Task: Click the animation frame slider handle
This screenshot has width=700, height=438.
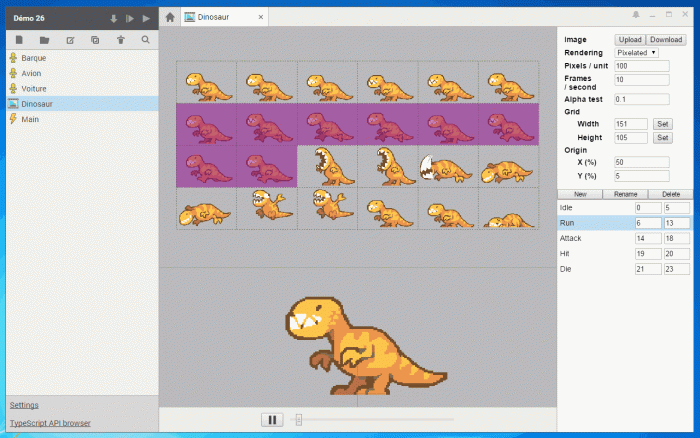Action: (x=299, y=420)
